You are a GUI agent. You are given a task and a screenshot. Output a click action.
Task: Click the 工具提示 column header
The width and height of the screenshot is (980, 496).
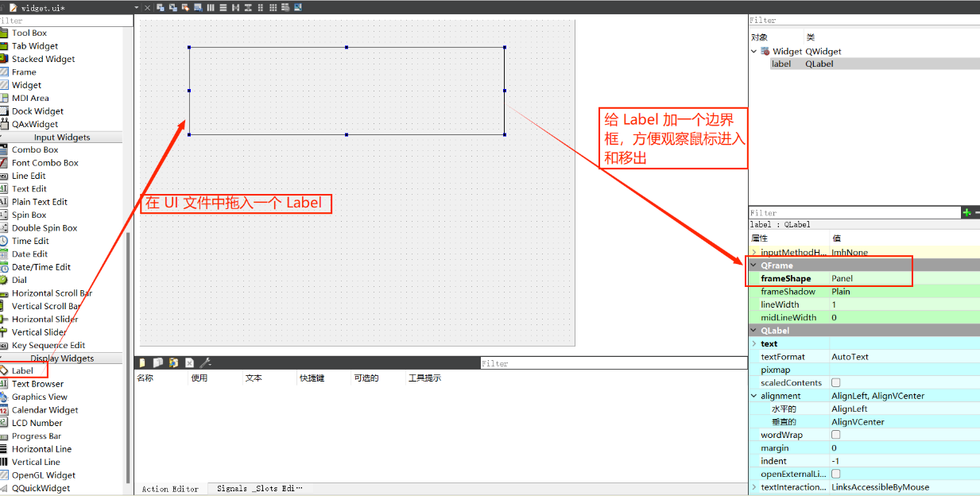(x=424, y=378)
